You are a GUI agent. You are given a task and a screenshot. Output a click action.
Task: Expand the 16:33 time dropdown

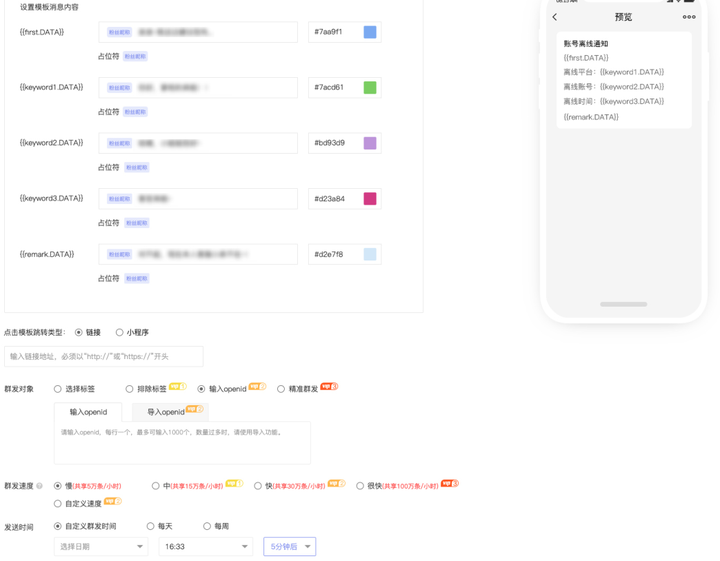pos(206,546)
